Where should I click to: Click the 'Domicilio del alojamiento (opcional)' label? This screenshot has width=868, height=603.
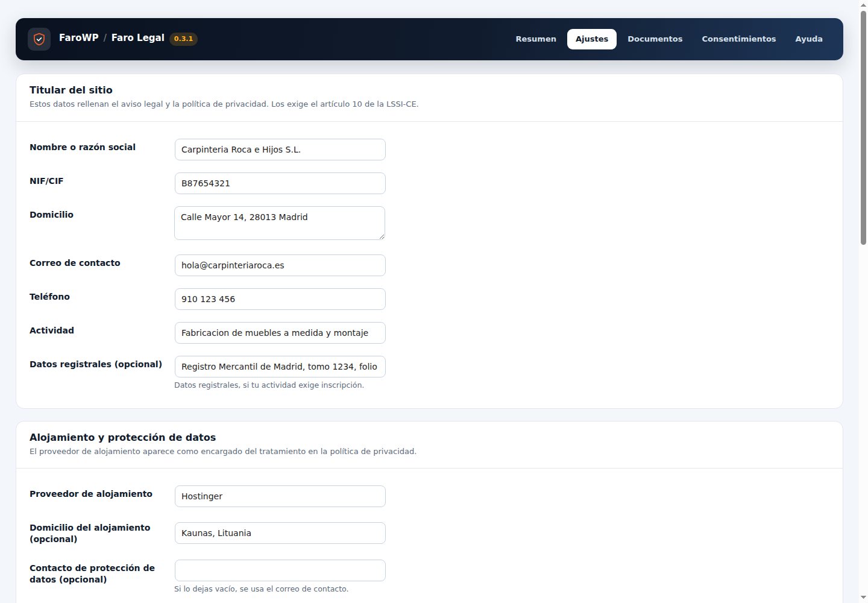(90, 533)
